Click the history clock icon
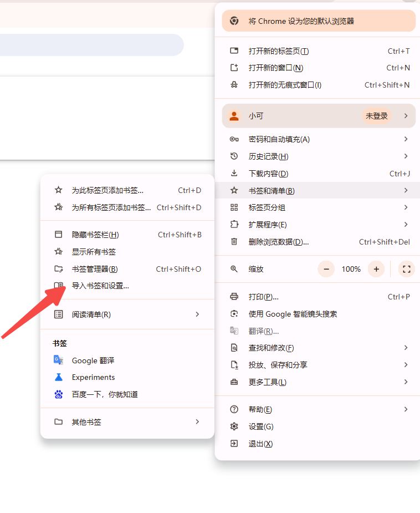This screenshot has height=513, width=420. click(x=234, y=156)
